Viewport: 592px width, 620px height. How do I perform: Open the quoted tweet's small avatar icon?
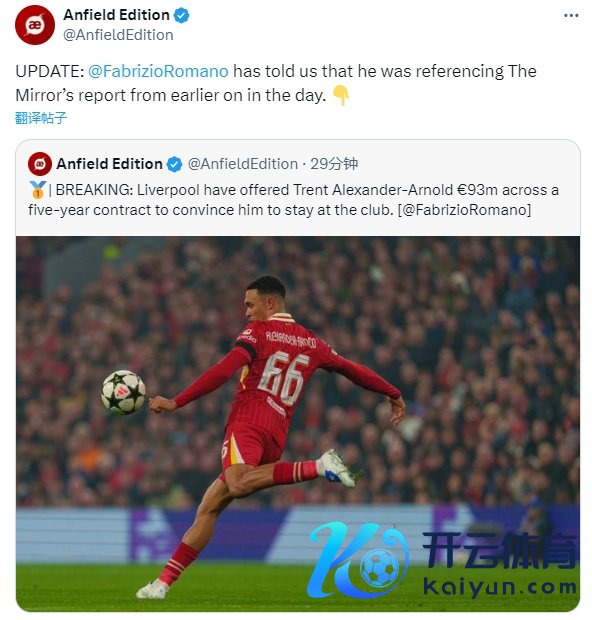40,164
